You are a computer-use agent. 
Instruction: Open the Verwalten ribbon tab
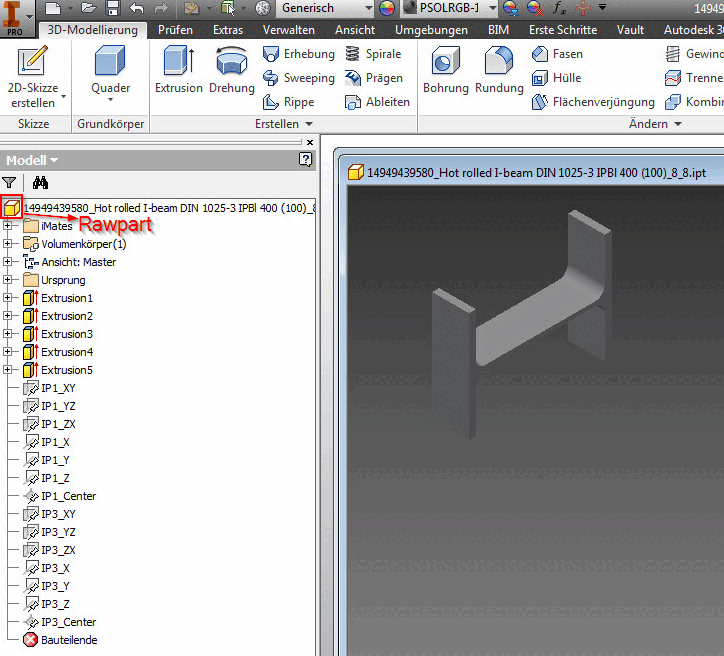pos(289,30)
